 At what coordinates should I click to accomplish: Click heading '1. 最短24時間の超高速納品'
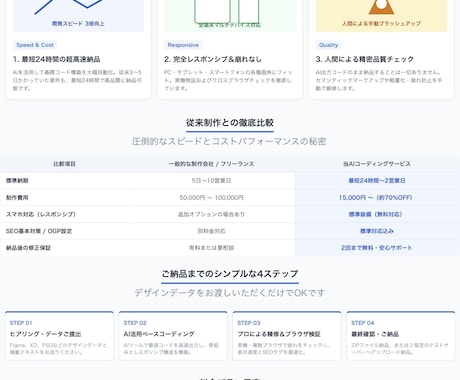coord(57,59)
